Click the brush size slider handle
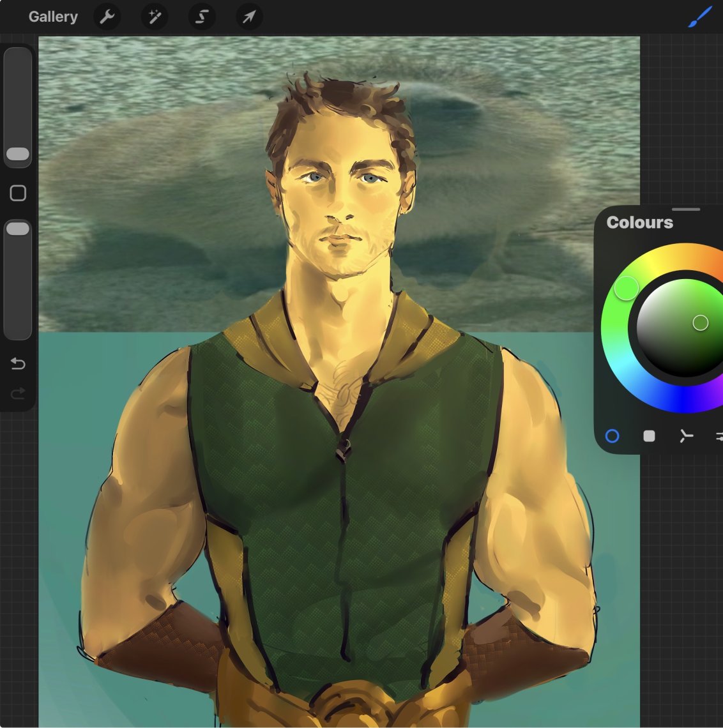This screenshot has height=728, width=723. (18, 154)
